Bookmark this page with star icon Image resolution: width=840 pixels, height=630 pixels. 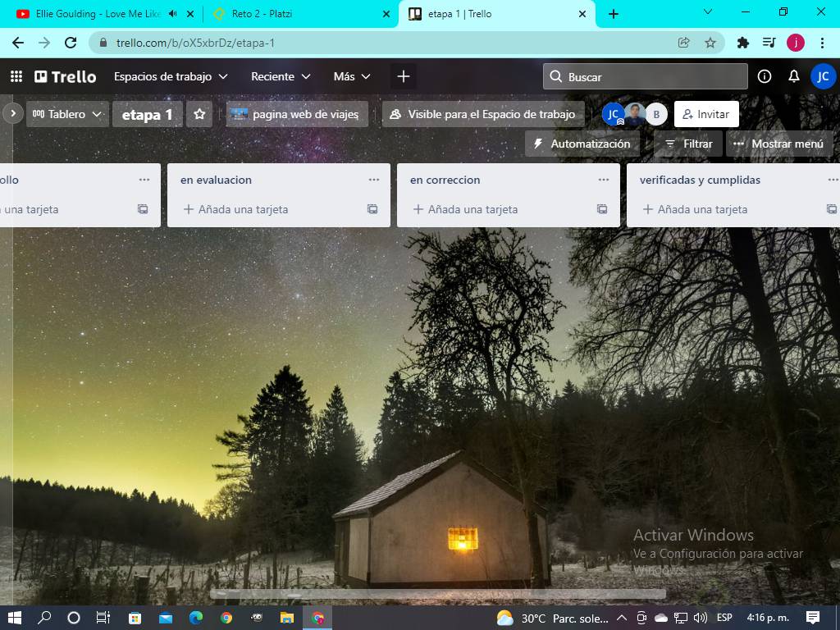(x=710, y=43)
